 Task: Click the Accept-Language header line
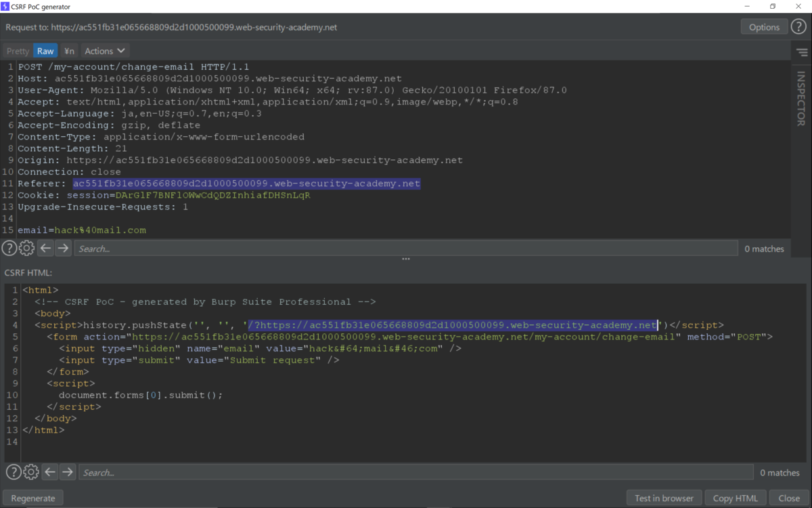[x=139, y=114]
